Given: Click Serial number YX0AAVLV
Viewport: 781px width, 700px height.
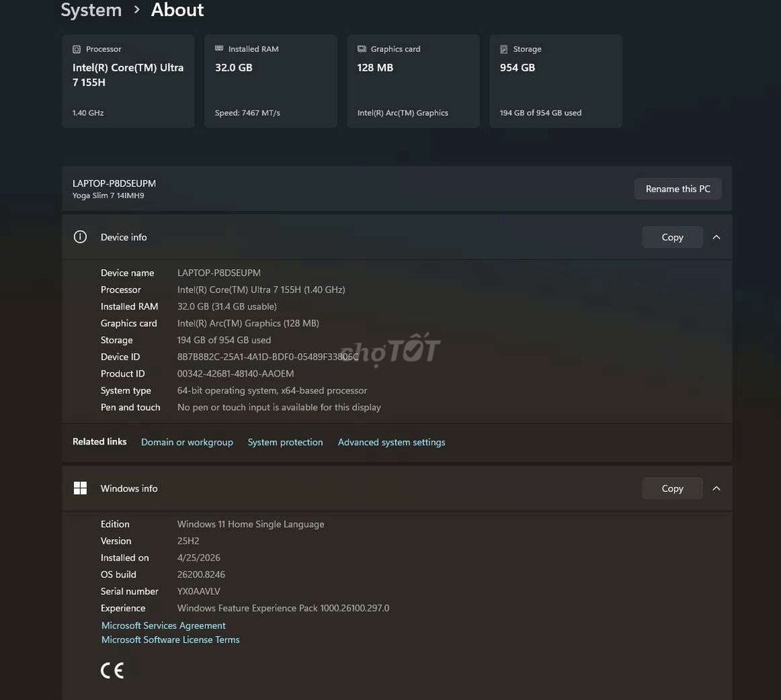Looking at the screenshot, I should 199,592.
